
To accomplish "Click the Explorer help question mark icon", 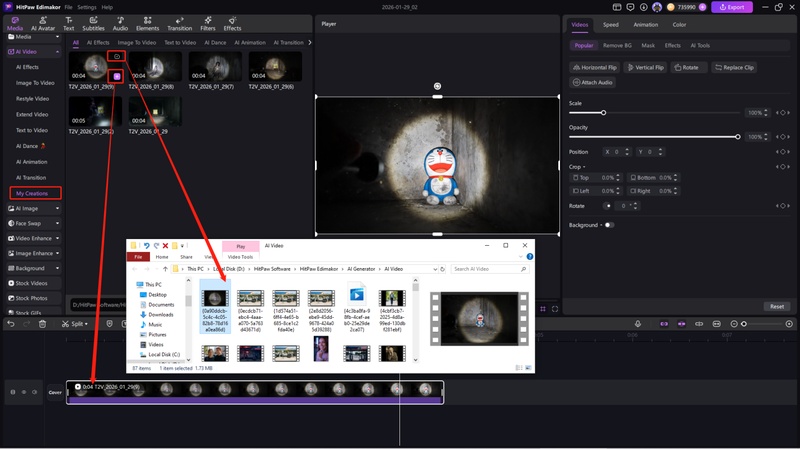I will (x=530, y=257).
